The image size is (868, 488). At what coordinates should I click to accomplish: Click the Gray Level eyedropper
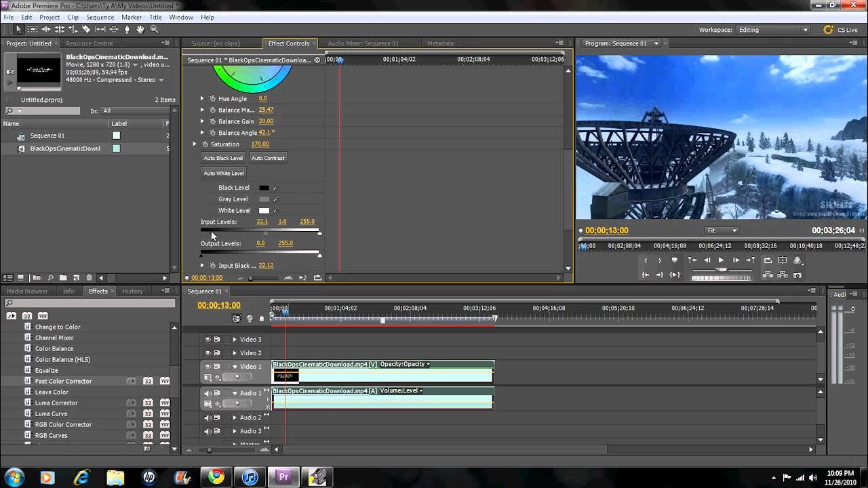click(275, 199)
